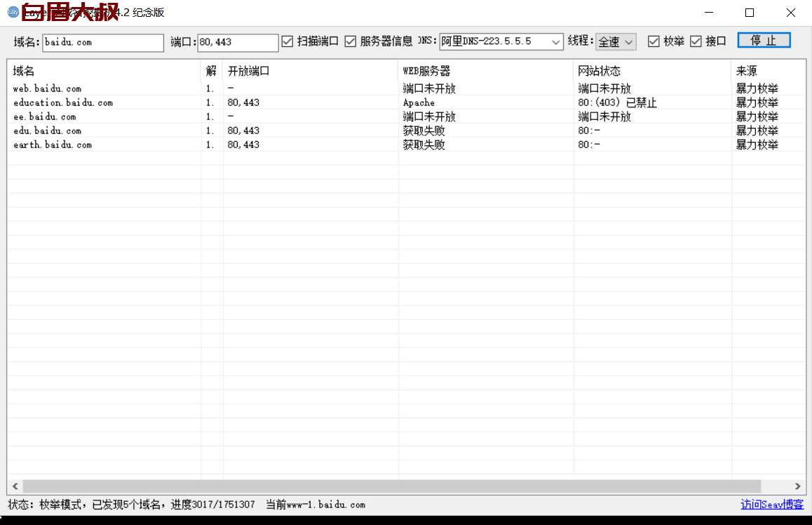Sort by the WEB服务器 column header
Viewport: 812px width, 525px height.
coord(486,71)
